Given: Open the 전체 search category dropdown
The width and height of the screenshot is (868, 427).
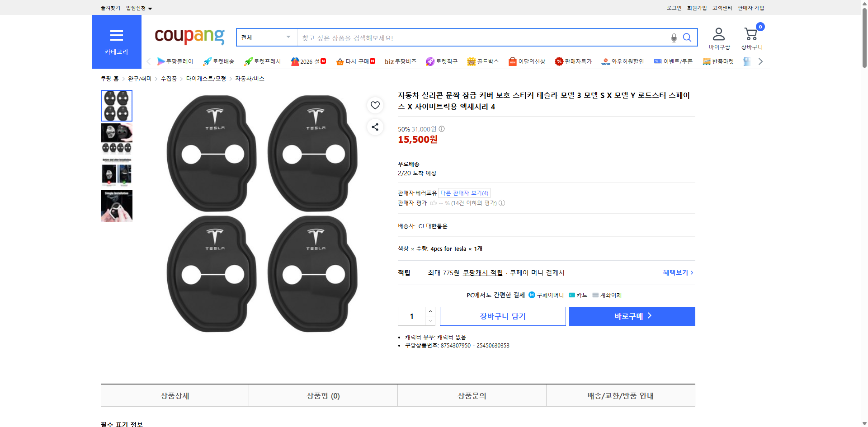Looking at the screenshot, I should 266,38.
